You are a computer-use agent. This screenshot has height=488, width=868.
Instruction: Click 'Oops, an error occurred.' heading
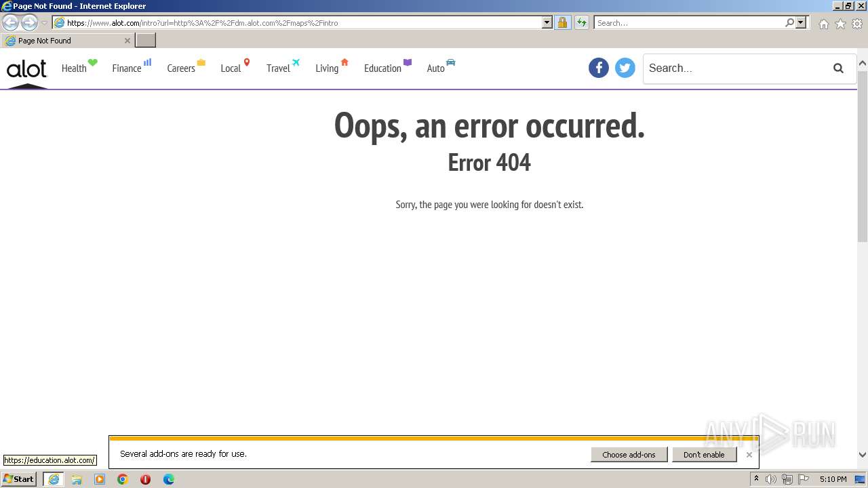(x=489, y=126)
